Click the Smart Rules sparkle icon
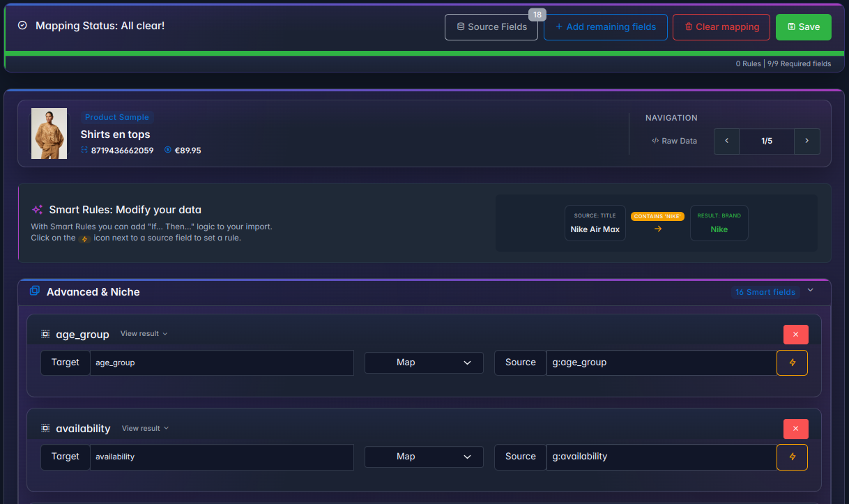This screenshot has width=849, height=504. pos(38,209)
